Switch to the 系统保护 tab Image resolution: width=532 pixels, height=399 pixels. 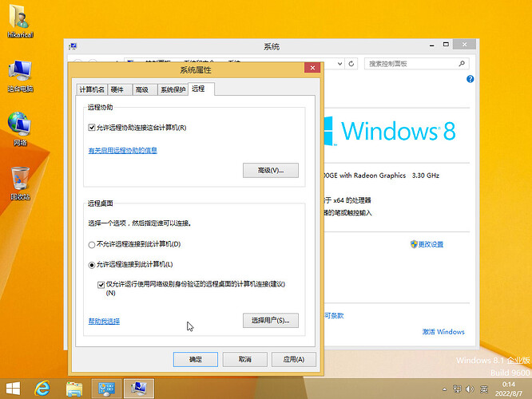tap(173, 89)
